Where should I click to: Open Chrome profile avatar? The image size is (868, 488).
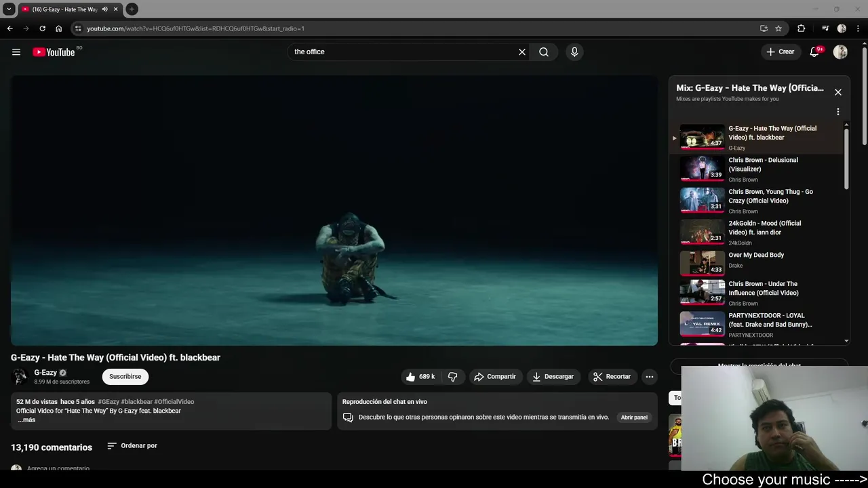coord(842,28)
